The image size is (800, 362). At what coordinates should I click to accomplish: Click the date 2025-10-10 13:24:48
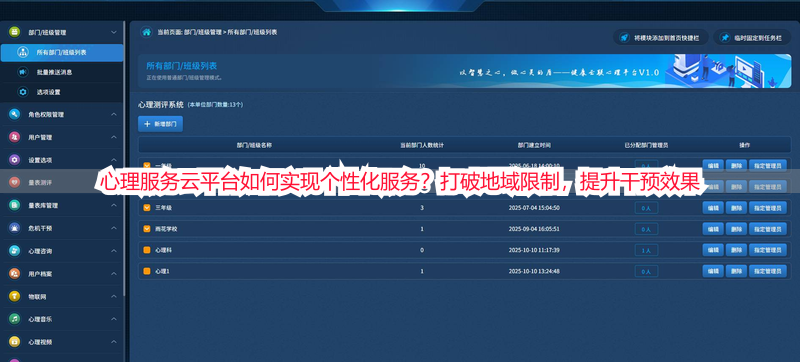534,271
